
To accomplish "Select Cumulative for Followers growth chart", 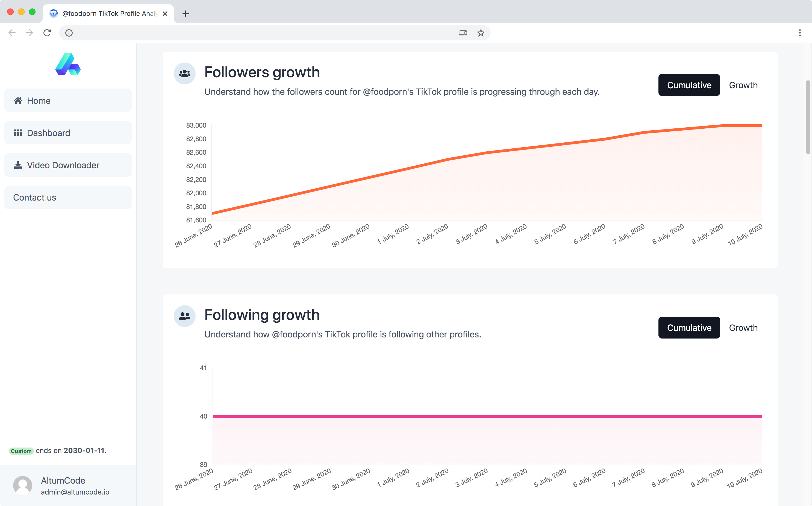I will tap(689, 85).
